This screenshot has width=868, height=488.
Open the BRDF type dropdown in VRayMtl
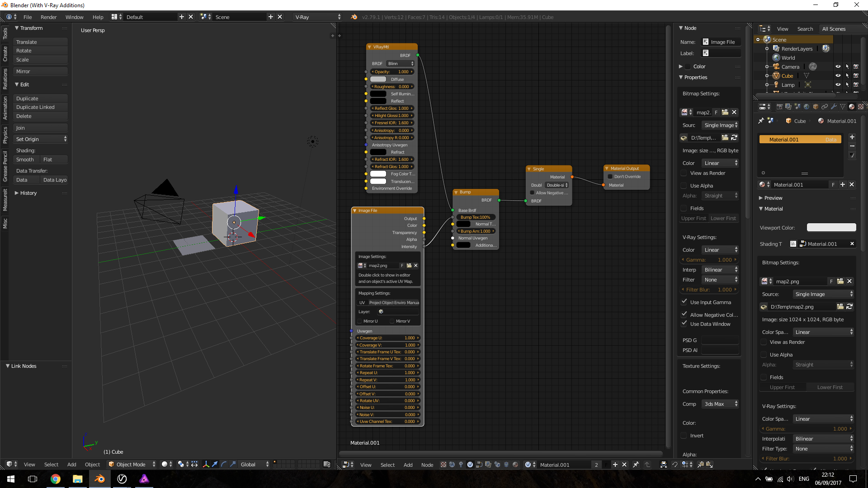[x=400, y=63]
